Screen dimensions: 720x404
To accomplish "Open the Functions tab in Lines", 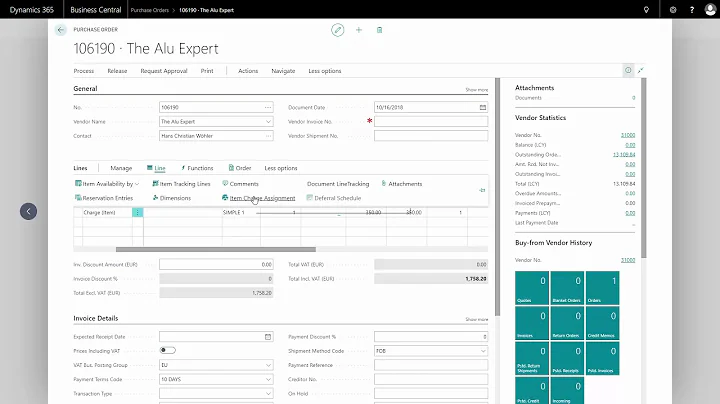I will click(197, 168).
